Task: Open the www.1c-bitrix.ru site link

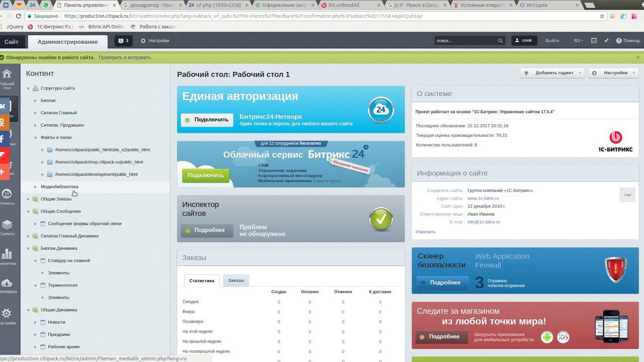Action: tap(483, 199)
